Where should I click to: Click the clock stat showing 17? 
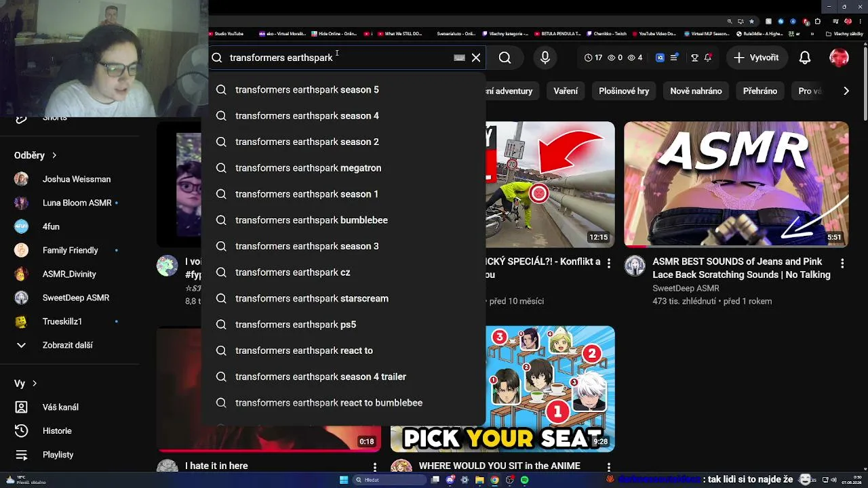click(593, 58)
